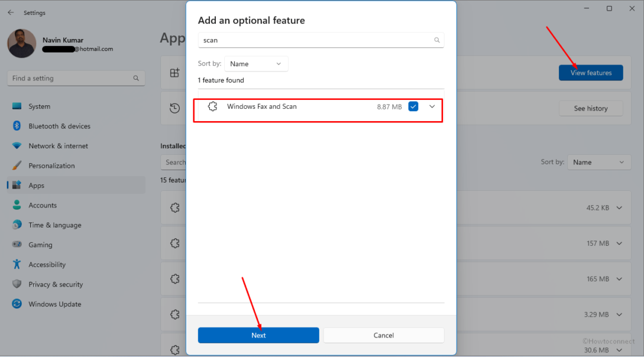This screenshot has height=357, width=644.
Task: Click the installed features Search box
Action: point(174,163)
